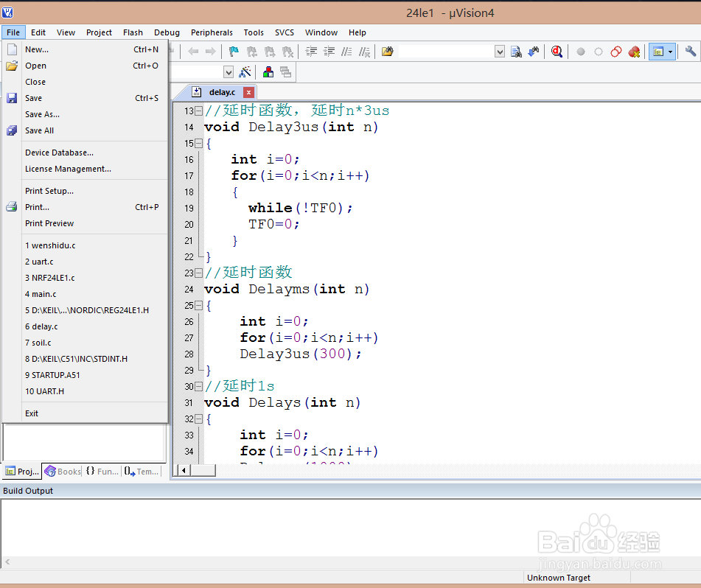Viewport: 701px width, 588px height.
Task: Open the Project menu
Action: pos(99,32)
